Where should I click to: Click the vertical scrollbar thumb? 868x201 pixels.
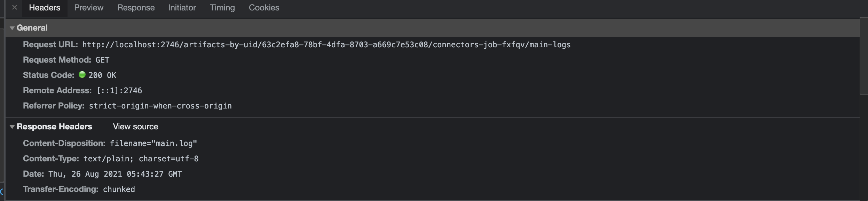pyautogui.click(x=863, y=56)
